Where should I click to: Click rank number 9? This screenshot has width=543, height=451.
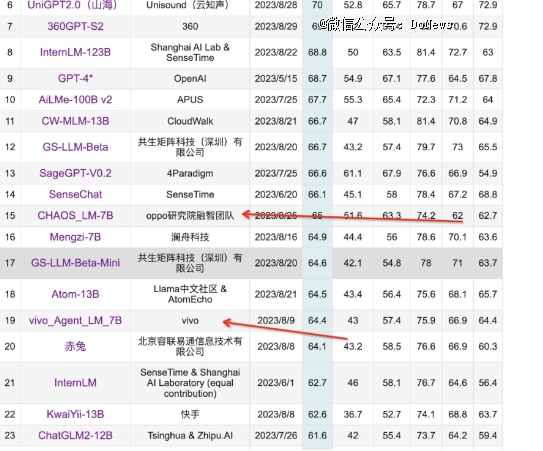(10, 79)
